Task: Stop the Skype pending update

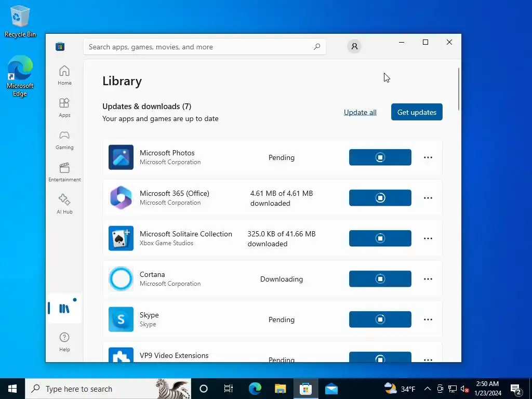Action: tap(380, 320)
